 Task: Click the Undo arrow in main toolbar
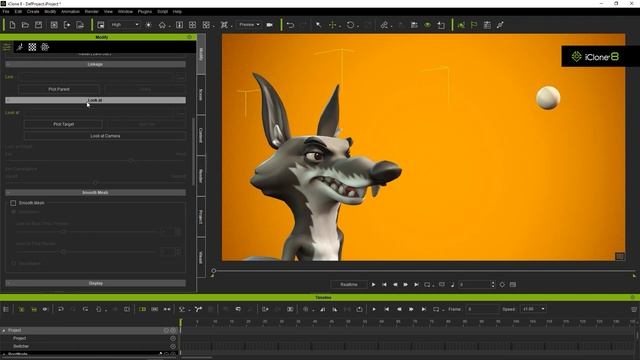coord(290,25)
